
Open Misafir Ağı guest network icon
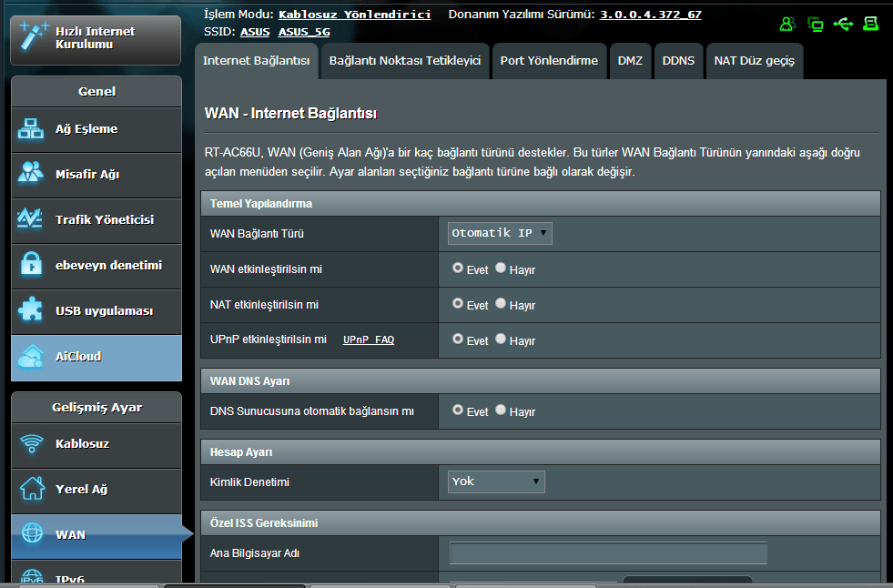(31, 174)
